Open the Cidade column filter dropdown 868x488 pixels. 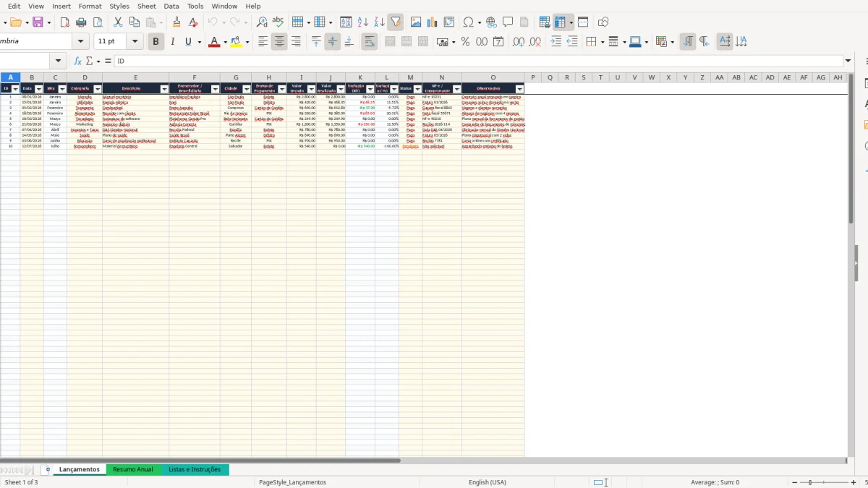point(246,89)
